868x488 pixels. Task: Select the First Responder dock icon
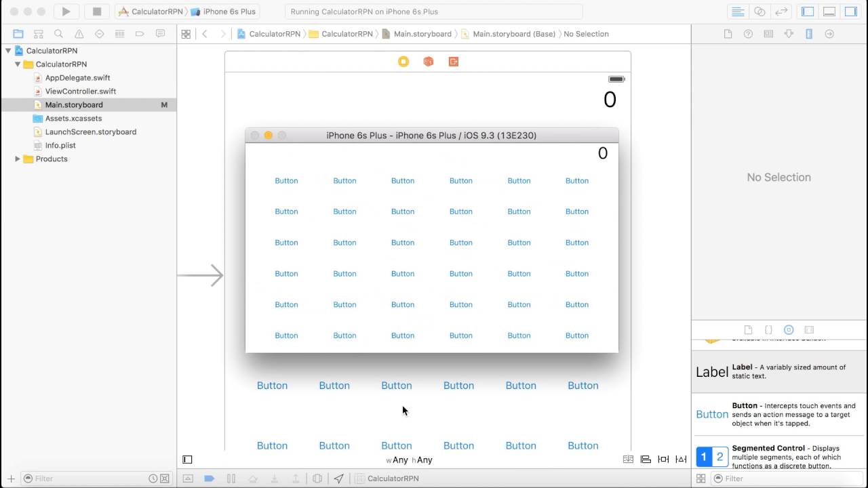tap(429, 62)
